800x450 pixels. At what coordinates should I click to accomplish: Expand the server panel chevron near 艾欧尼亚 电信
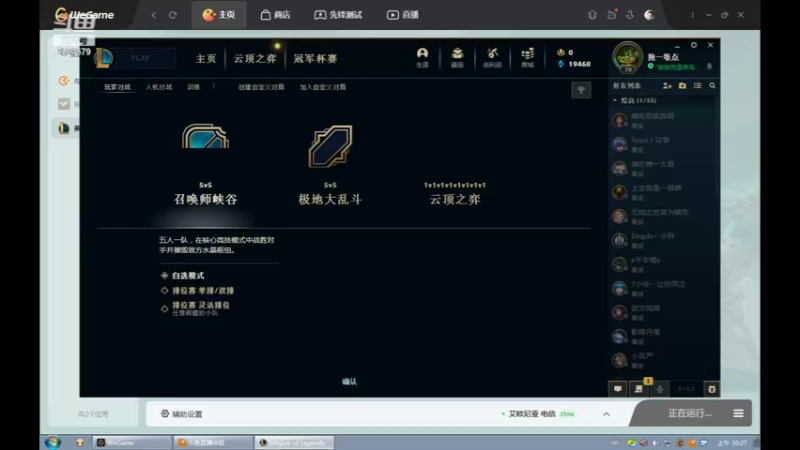(x=606, y=414)
